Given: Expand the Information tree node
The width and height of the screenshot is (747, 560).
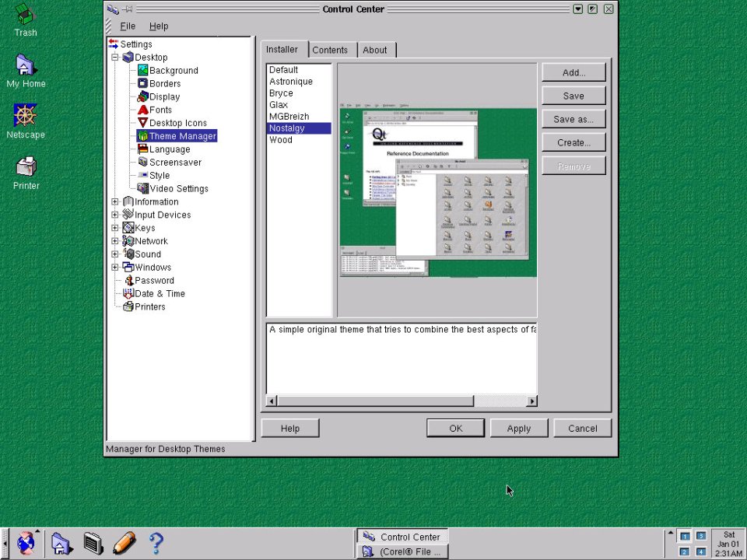Looking at the screenshot, I should tap(115, 202).
